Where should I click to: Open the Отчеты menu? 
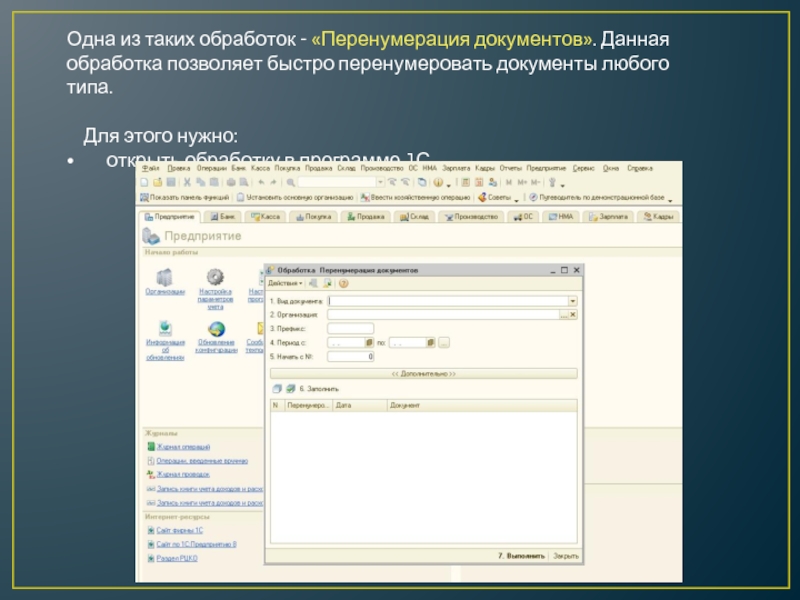click(510, 168)
